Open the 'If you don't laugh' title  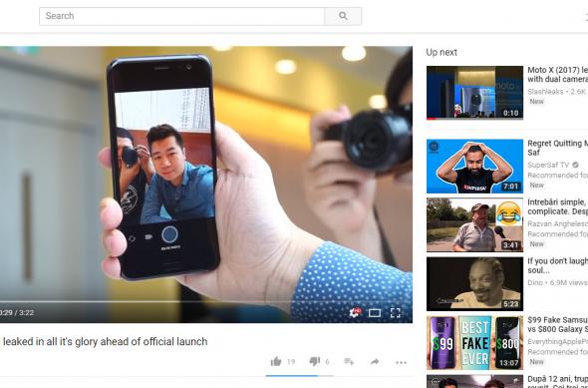click(558, 265)
